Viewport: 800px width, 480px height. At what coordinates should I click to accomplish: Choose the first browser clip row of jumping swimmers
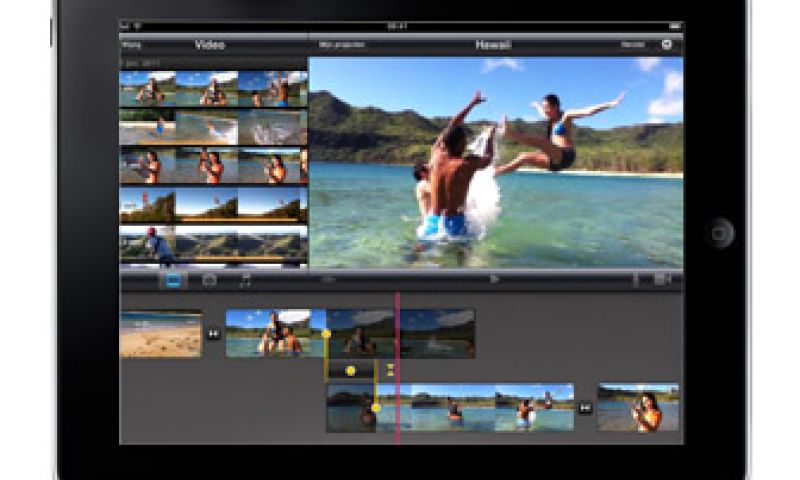[x=213, y=88]
